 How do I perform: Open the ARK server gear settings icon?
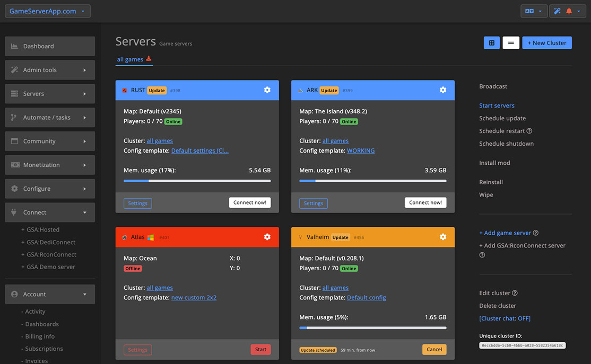point(443,90)
